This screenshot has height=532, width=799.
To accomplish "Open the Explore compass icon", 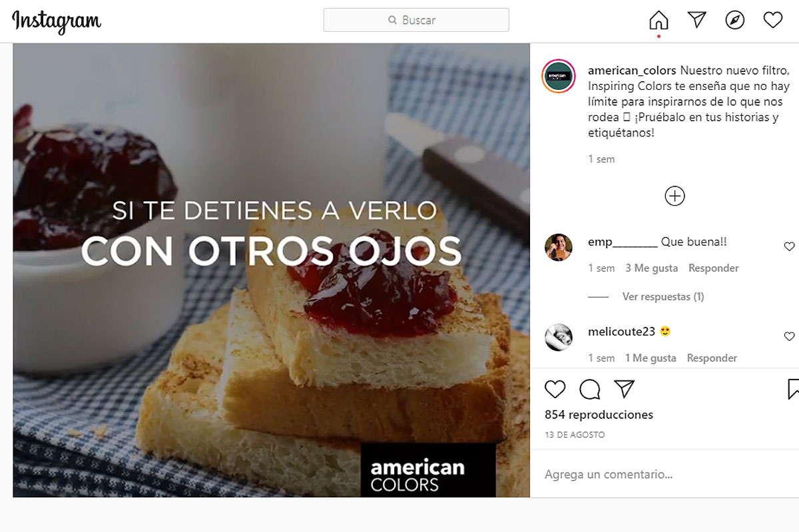I will click(x=734, y=20).
